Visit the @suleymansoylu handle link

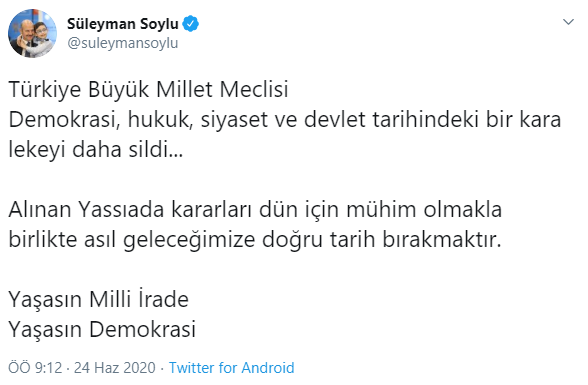123,43
